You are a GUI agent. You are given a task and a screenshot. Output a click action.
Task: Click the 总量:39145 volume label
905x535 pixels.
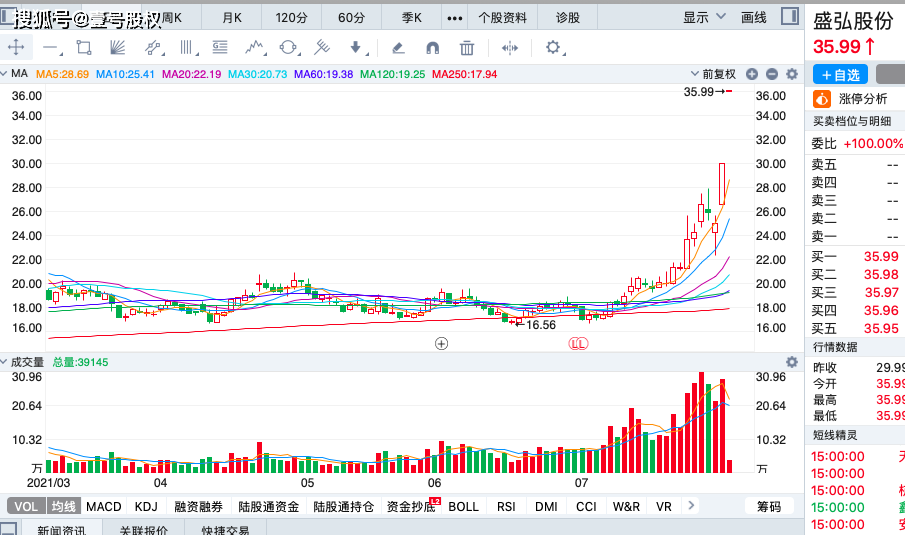[x=80, y=362]
